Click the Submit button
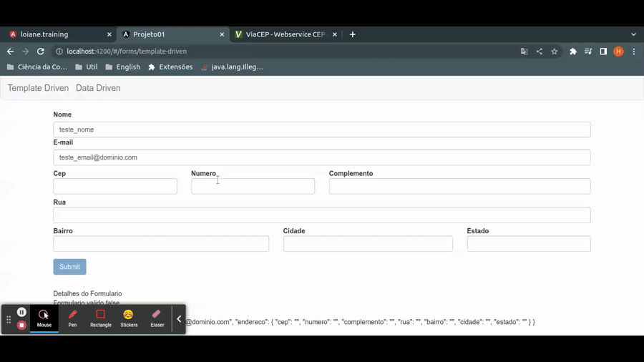The width and height of the screenshot is (644, 362). [x=70, y=267]
